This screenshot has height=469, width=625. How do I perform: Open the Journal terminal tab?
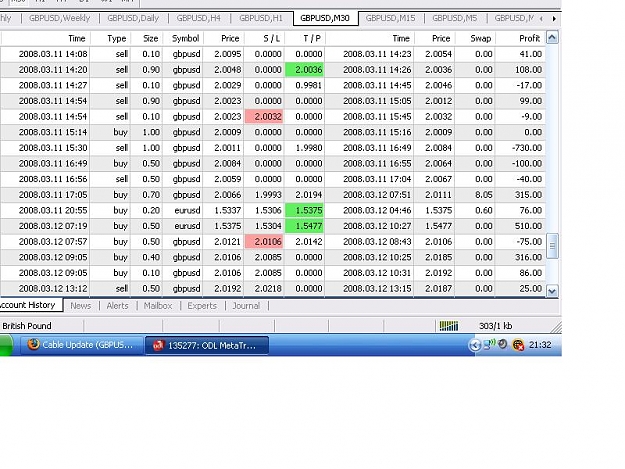[246, 306]
